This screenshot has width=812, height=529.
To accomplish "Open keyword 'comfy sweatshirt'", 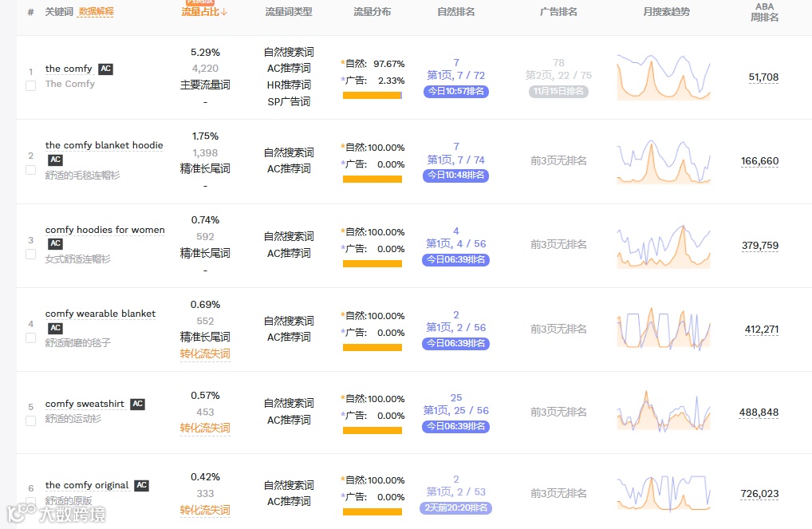I will point(85,404).
